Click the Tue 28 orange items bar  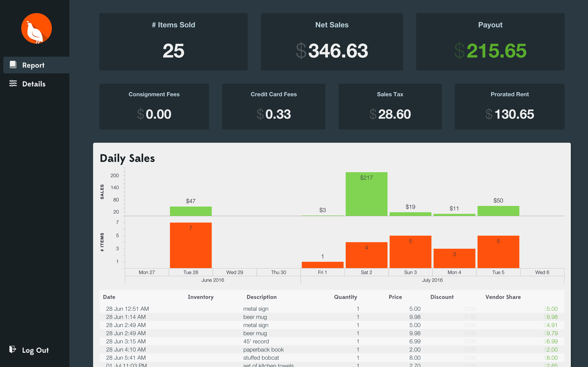[x=190, y=245]
